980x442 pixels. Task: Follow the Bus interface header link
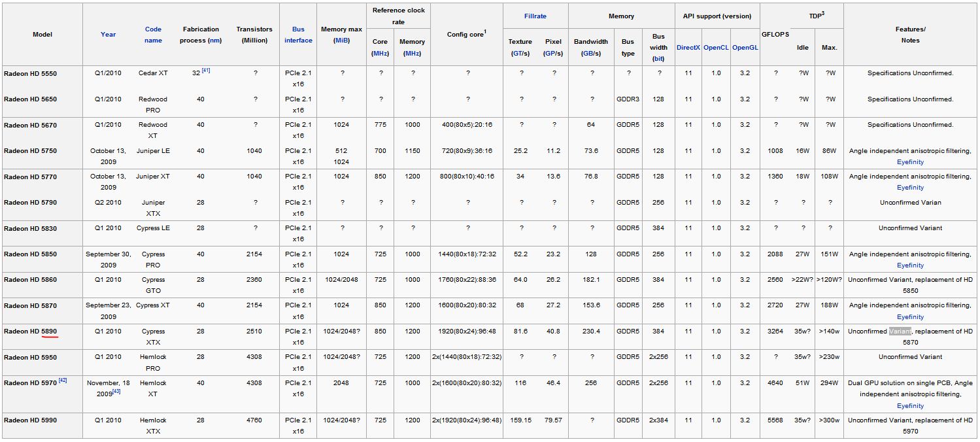tap(298, 35)
